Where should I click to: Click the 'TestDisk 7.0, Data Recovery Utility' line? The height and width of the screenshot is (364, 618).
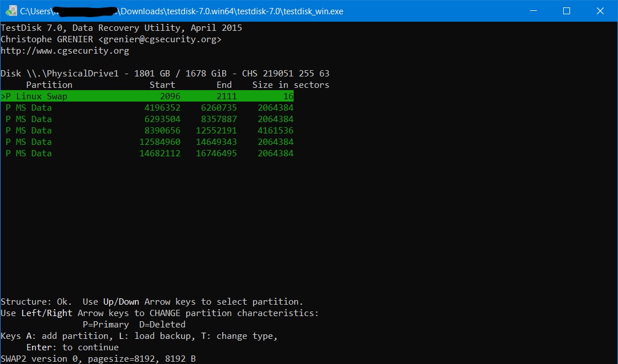pyautogui.click(x=122, y=28)
